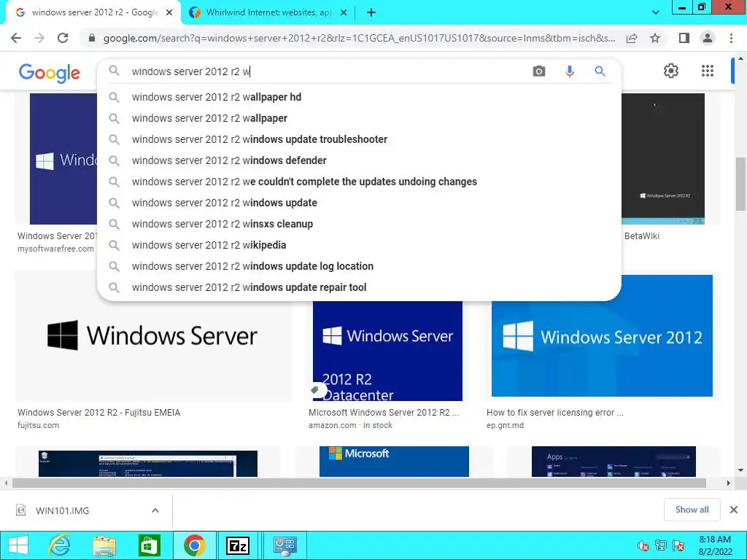Open Fujitsu Windows Server image thumbnail
This screenshot has width=747, height=560.
[x=152, y=335]
